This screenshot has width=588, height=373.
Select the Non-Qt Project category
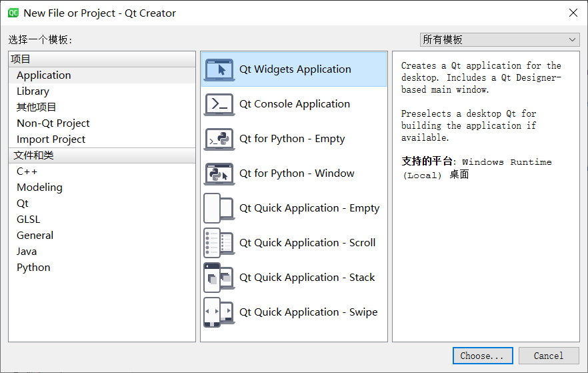[102, 123]
